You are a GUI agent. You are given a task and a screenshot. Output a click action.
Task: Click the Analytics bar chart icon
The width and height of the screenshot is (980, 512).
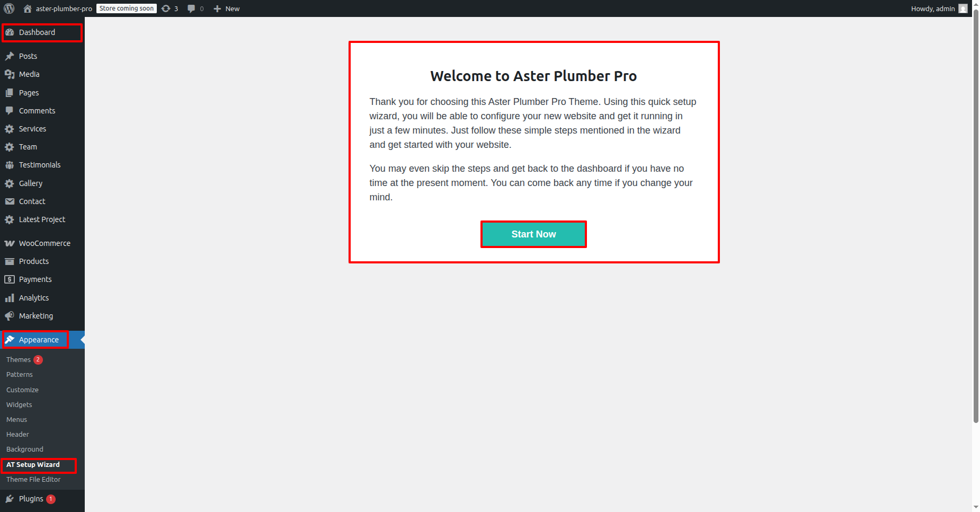[10, 298]
